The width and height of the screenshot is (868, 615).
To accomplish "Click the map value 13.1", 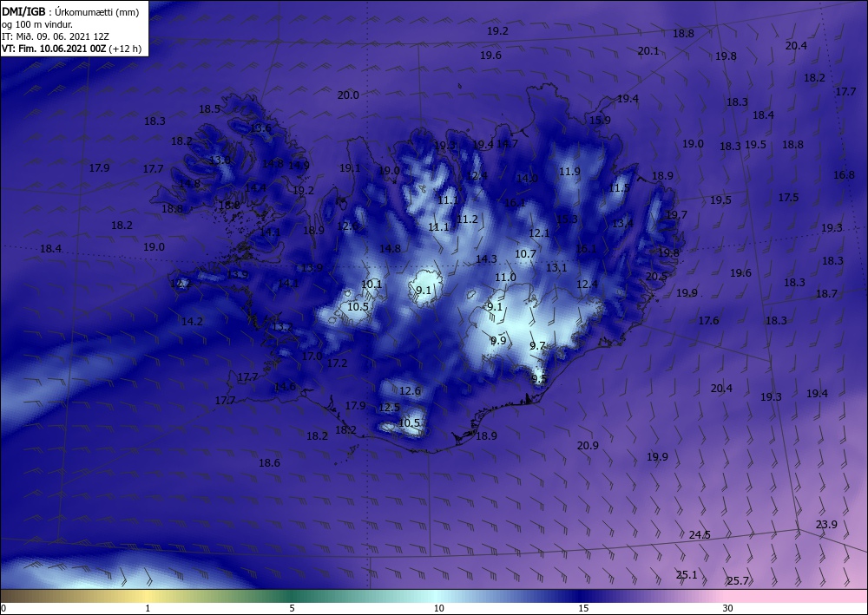I will click(x=557, y=268).
